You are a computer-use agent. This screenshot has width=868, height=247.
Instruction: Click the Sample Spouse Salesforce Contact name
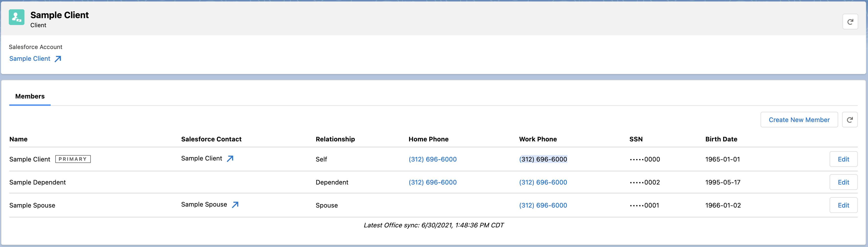click(204, 204)
